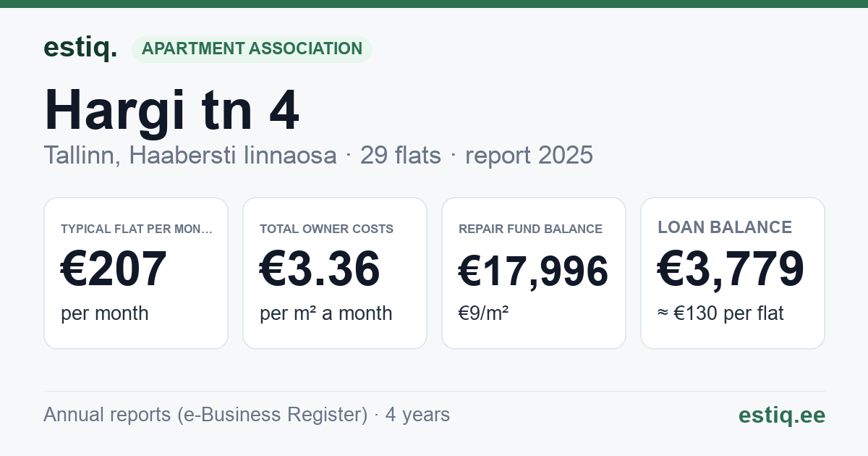Open the Repair fund balance card

[x=534, y=273]
